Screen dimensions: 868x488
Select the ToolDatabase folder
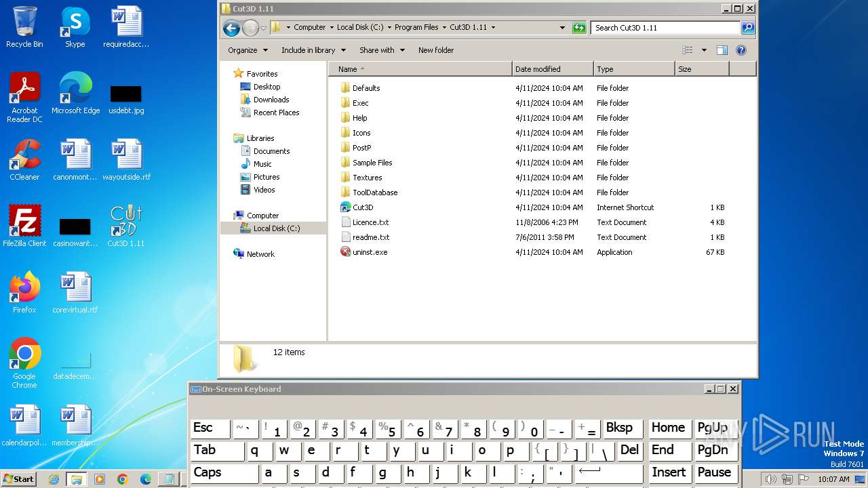369,192
